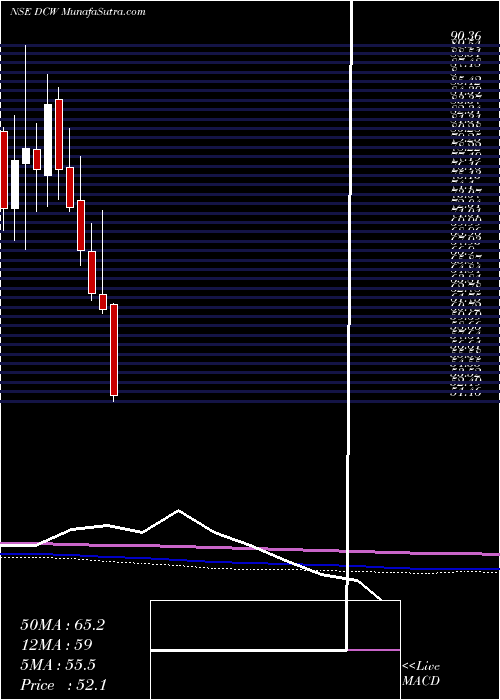Click the last tall red candlestick
This screenshot has width=500, height=700.
[x=114, y=350]
